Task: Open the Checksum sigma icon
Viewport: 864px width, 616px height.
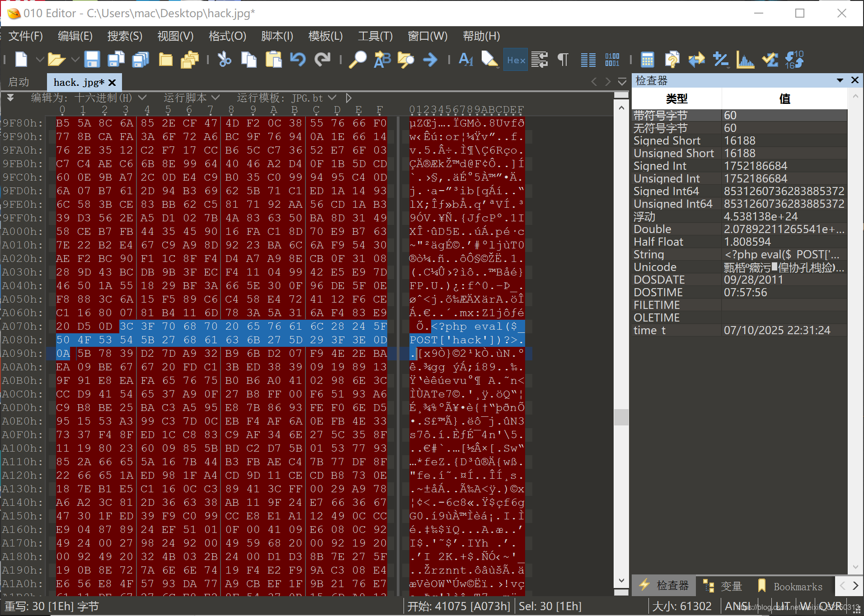Action: coord(770,59)
